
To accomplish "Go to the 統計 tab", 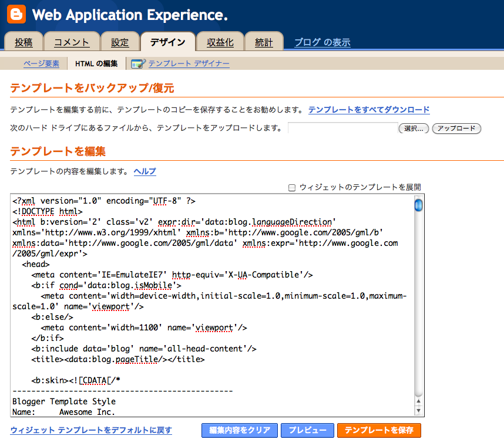I will point(264,42).
